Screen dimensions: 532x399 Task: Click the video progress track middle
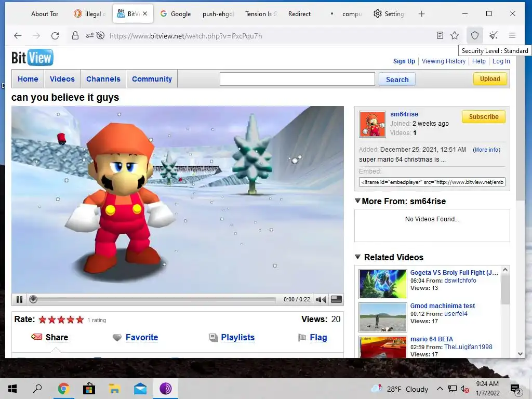[x=153, y=300]
